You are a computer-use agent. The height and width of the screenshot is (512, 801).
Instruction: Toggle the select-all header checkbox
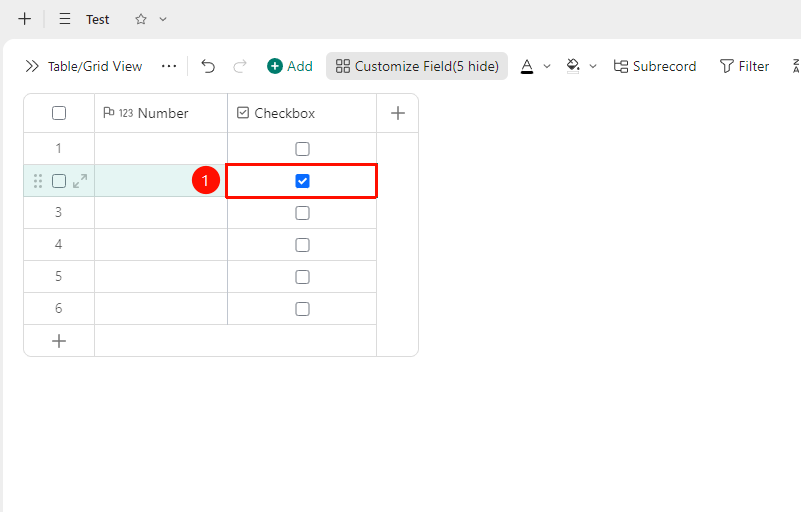(x=59, y=113)
